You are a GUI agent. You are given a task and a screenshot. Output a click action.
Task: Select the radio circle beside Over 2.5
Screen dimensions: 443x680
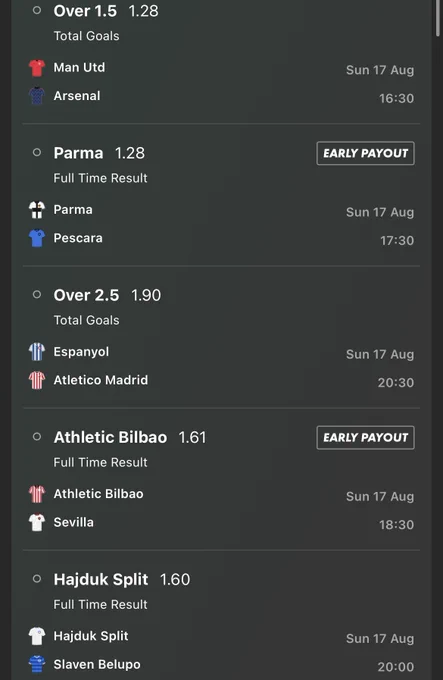(37, 295)
